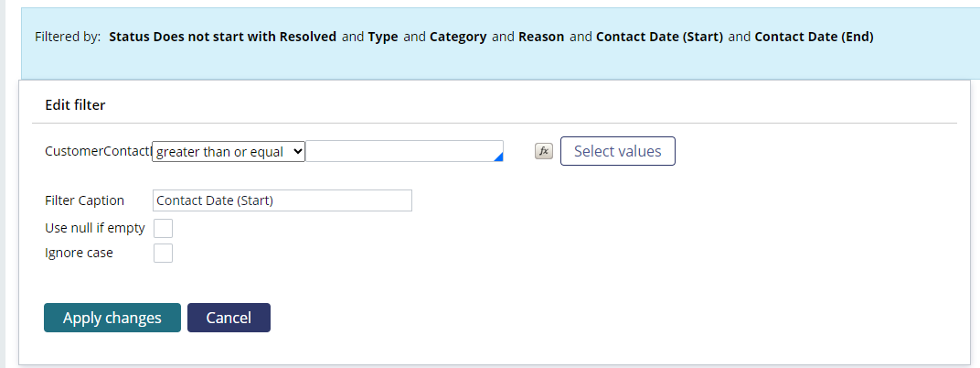Click the 'Edit filter' heading text

[x=75, y=105]
